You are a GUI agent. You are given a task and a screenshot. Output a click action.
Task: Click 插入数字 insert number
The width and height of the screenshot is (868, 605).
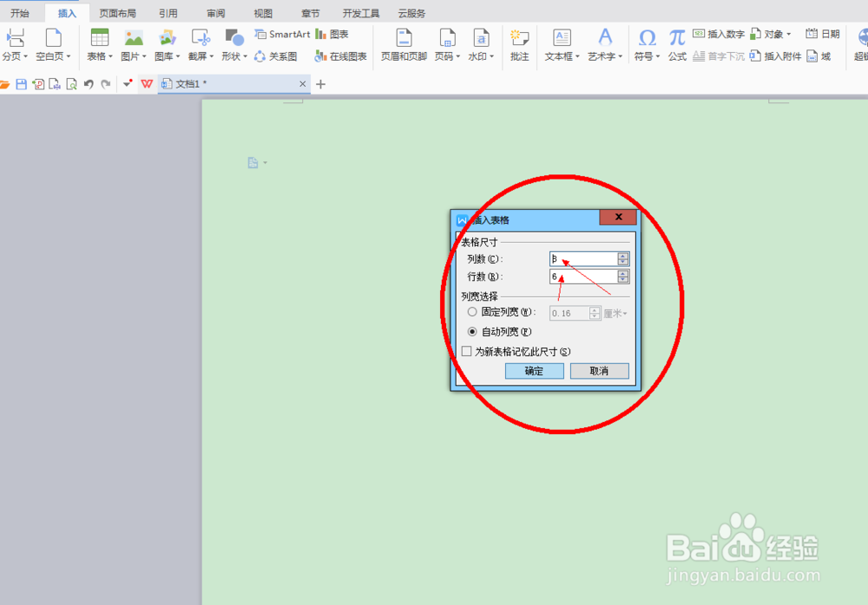(x=719, y=35)
